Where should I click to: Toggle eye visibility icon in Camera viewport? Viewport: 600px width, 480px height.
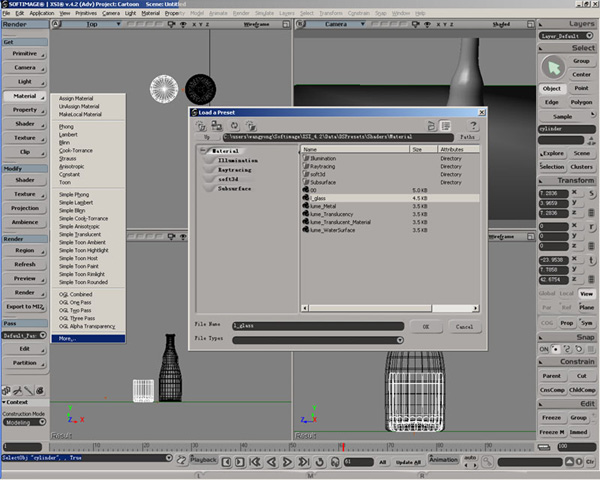[427, 24]
